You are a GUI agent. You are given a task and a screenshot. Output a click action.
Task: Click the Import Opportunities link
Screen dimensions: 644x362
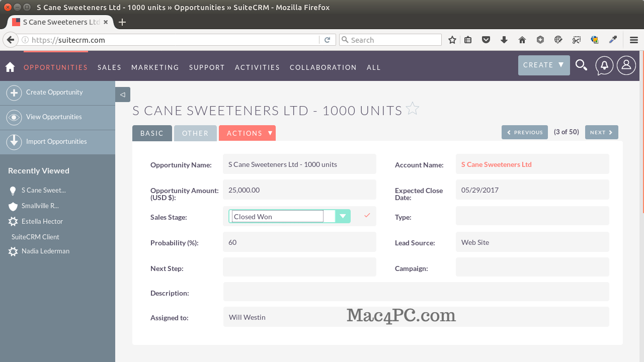pos(56,142)
